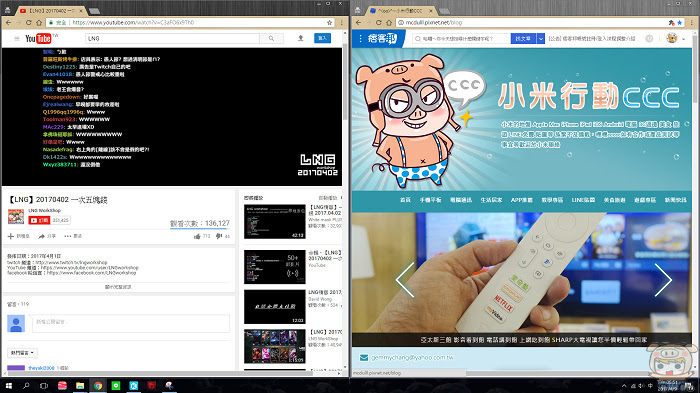Select the LINE menu item in blog navigation
This screenshot has height=393, width=700.
583,200
